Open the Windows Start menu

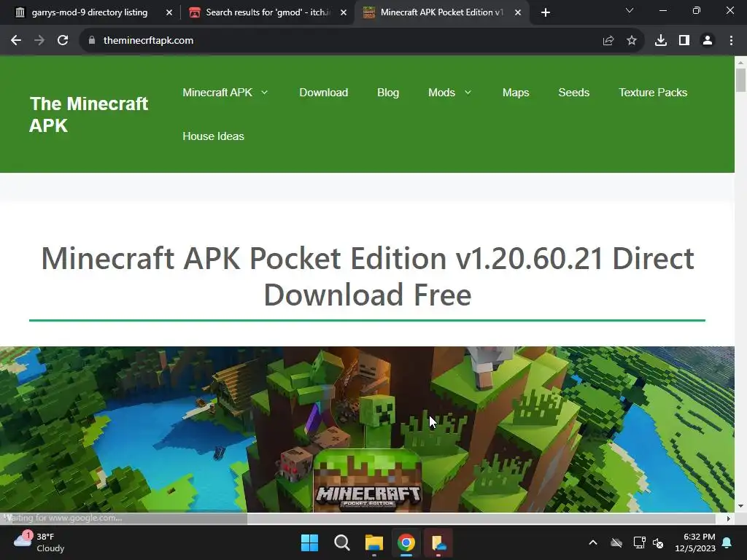309,542
